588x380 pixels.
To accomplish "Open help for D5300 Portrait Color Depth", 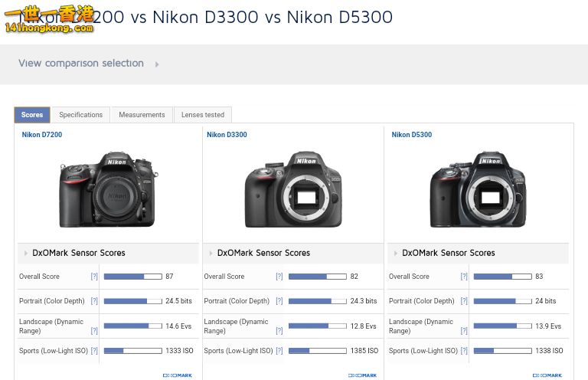I will 464,301.
